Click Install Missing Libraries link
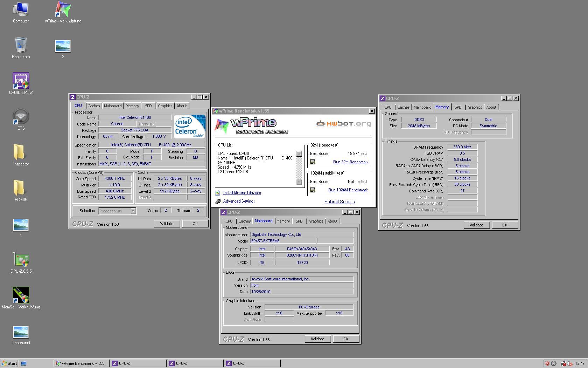The image size is (588, 368). coord(242,193)
